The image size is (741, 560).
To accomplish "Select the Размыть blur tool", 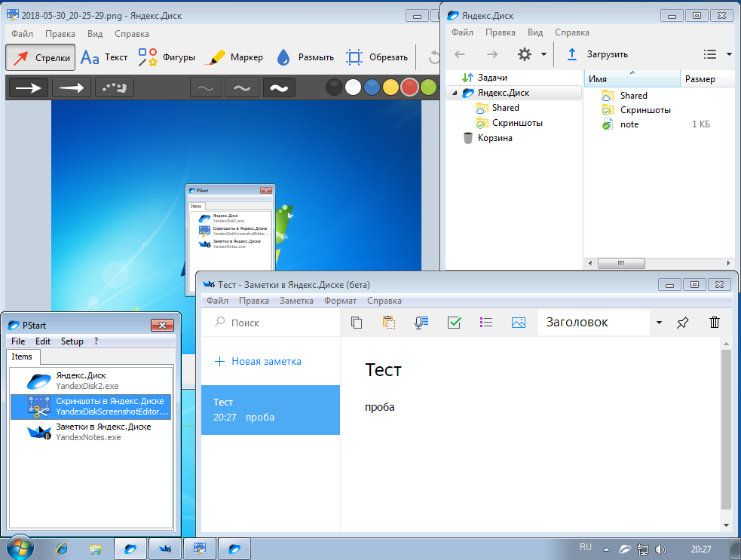I will [305, 57].
